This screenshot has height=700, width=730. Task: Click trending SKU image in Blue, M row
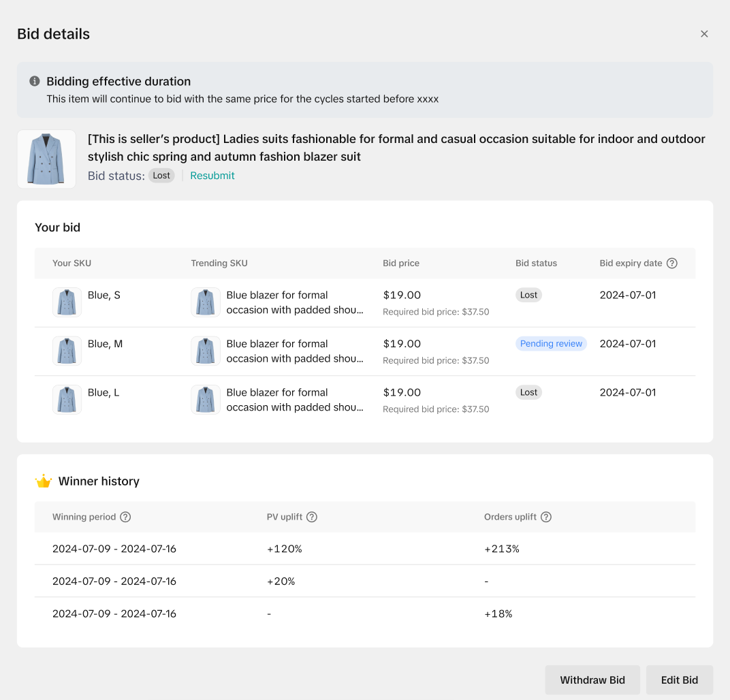(x=206, y=351)
